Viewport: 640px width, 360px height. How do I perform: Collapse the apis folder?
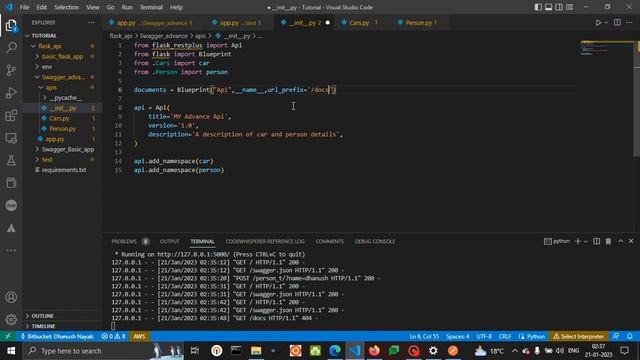62,87
